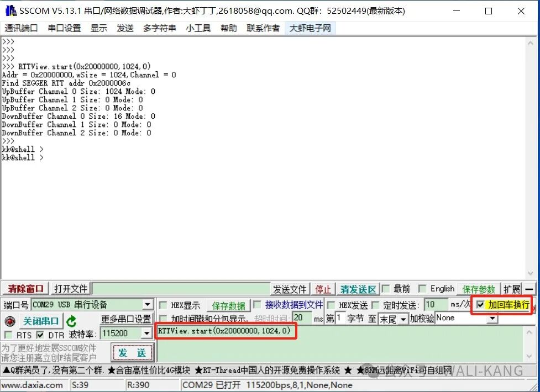This screenshot has height=392, width=540.
Task: Open the 帮助 menu
Action: [228, 28]
